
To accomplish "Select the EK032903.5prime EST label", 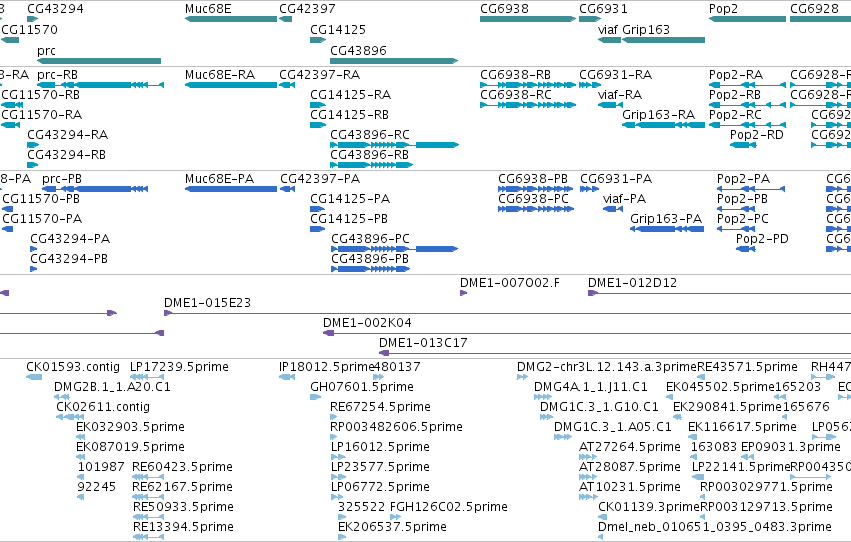I will point(130,427).
